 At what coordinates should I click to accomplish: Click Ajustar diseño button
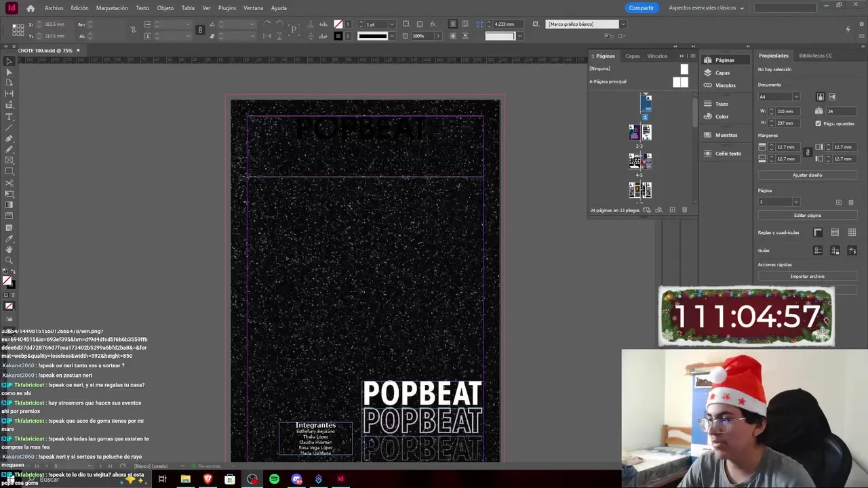coord(807,175)
